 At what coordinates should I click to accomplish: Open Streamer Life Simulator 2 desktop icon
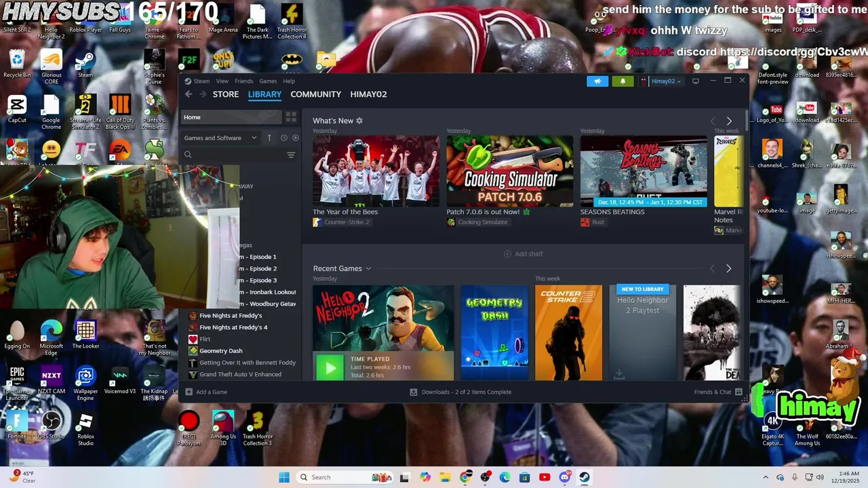coord(85,112)
